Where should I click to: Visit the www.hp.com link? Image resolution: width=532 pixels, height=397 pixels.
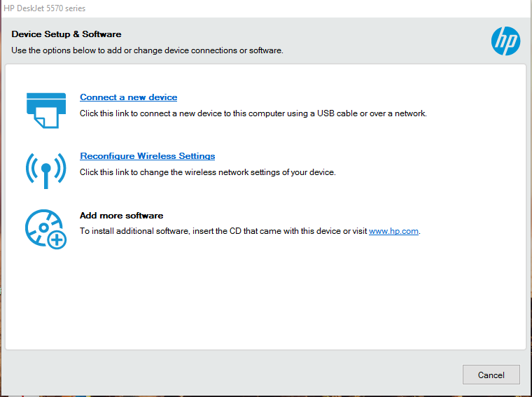(393, 231)
